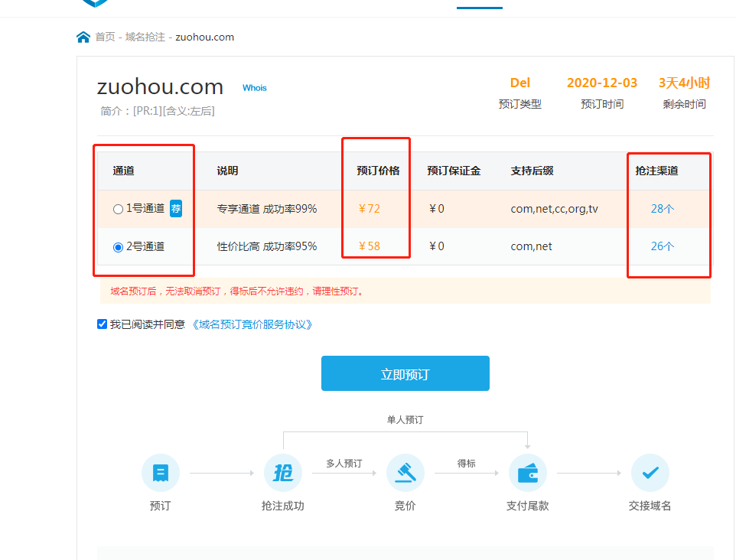Open the 26个 registration channels link
This screenshot has height=560, width=736.
pyautogui.click(x=663, y=246)
